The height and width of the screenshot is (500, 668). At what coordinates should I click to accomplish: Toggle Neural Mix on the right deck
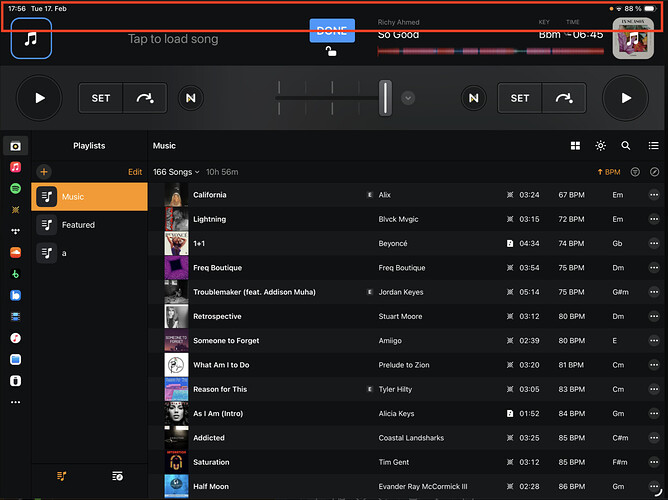click(x=473, y=98)
